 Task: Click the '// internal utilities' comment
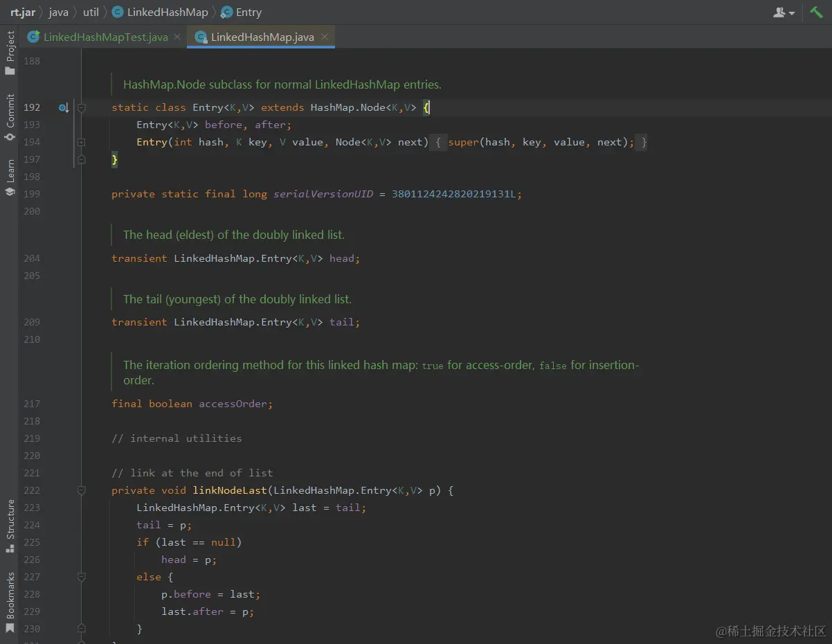pos(177,438)
